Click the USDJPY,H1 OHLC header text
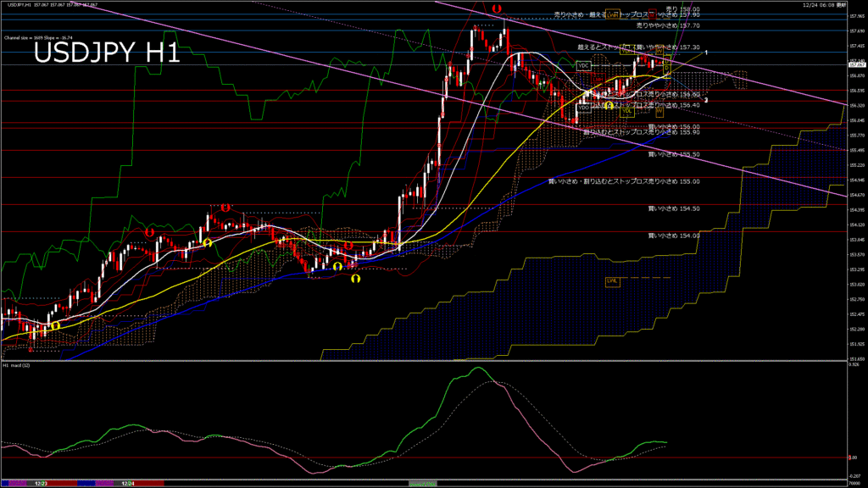868x488 pixels. click(x=53, y=5)
